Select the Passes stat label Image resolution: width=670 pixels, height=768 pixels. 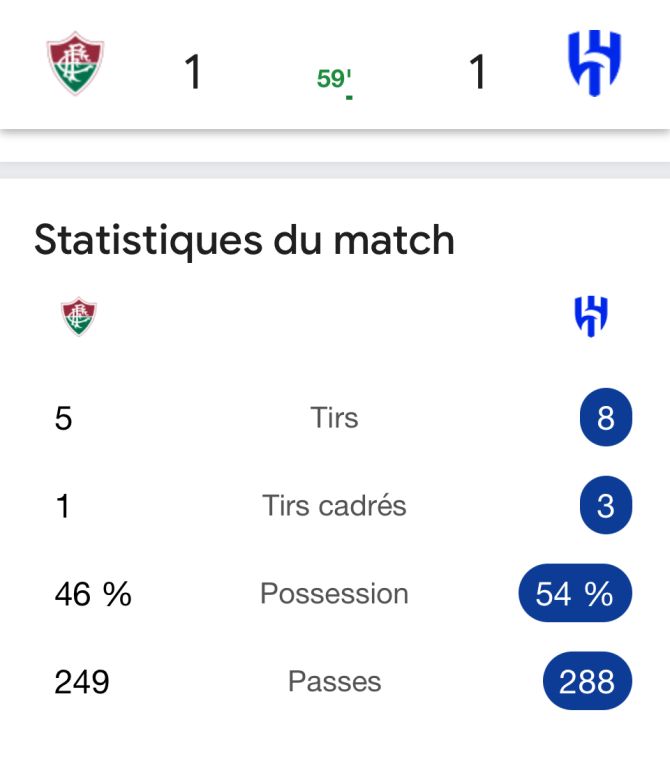click(x=334, y=682)
